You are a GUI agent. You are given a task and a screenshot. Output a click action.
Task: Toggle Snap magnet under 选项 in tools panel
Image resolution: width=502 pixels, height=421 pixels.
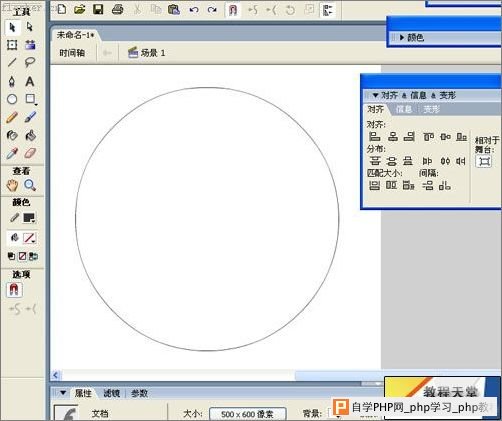pyautogui.click(x=14, y=290)
